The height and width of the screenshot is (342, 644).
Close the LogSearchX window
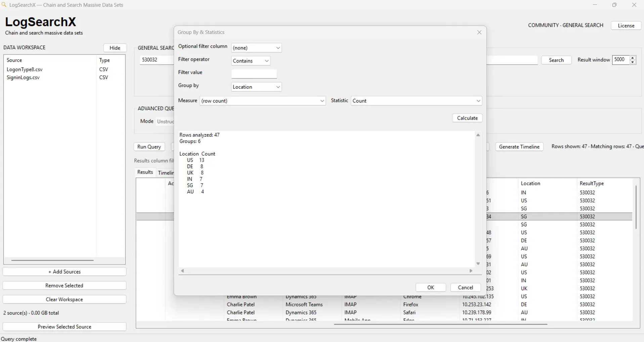(634, 5)
